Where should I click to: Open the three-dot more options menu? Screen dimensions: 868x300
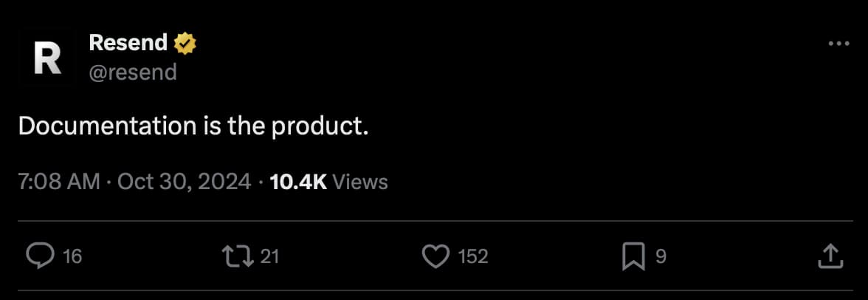pos(839,44)
